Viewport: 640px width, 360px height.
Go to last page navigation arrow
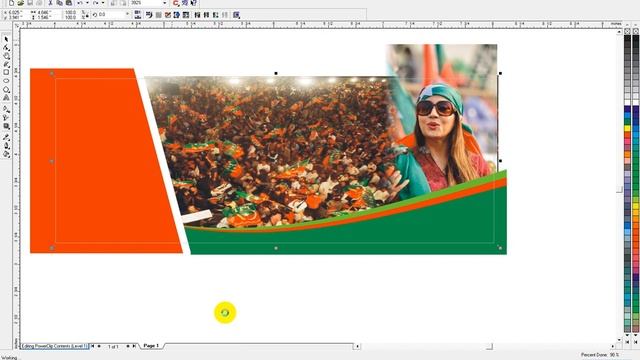pos(134,346)
